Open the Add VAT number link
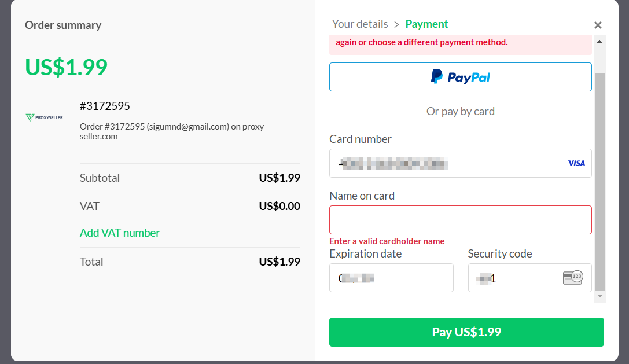Screen dimensions: 629x364 tap(120, 233)
